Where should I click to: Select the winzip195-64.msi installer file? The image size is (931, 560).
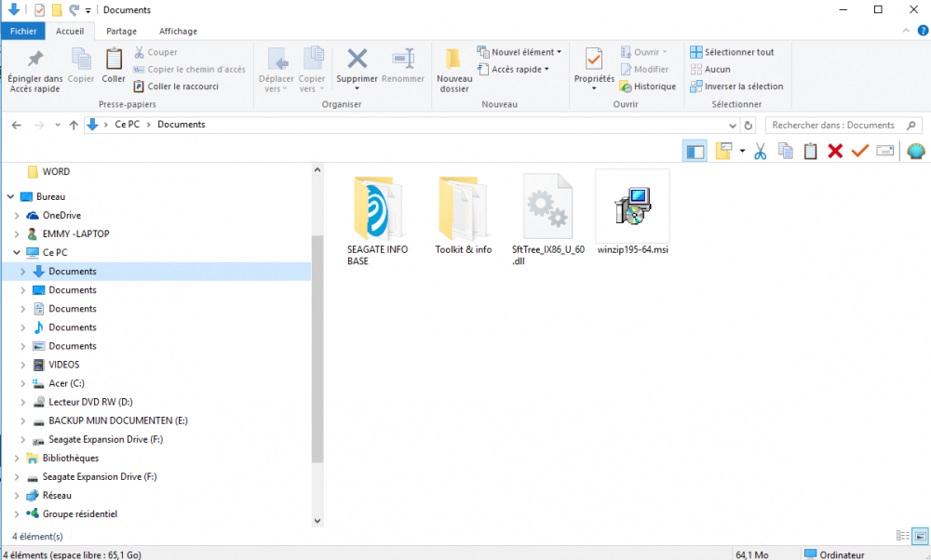(632, 214)
